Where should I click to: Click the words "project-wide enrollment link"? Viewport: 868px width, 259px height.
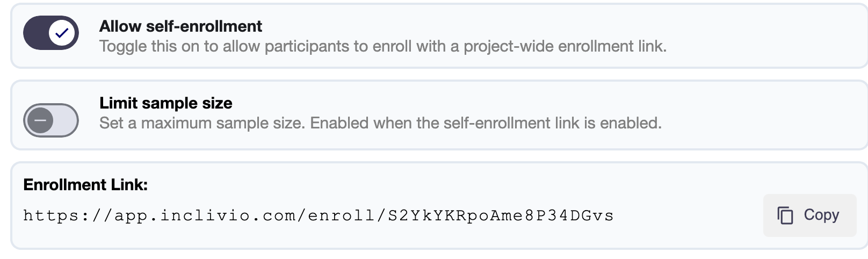pos(564,47)
